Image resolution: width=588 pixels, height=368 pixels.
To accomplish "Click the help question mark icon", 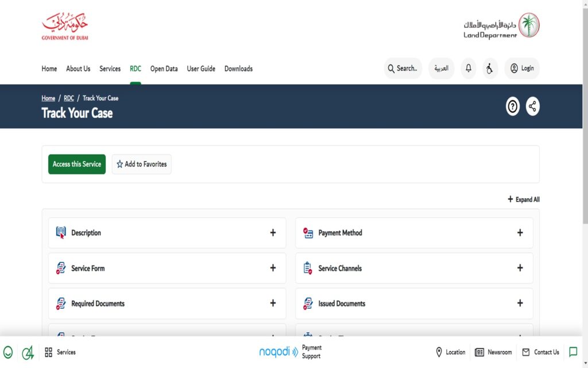I will click(512, 106).
